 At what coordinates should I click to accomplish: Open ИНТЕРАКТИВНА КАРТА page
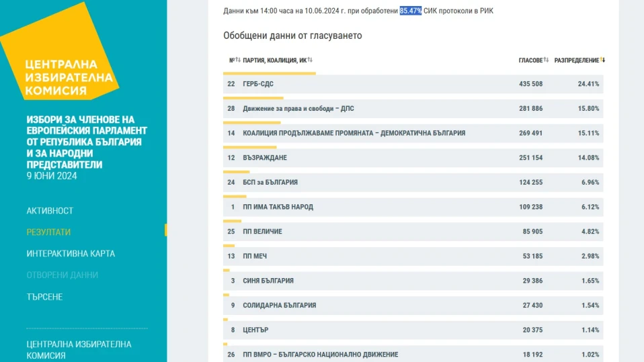click(x=71, y=254)
